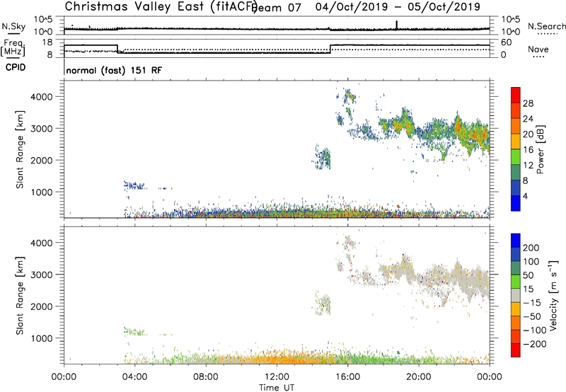Click the '50' label on Velocity colorbar
The width and height of the screenshot is (566, 392).
pyautogui.click(x=528, y=275)
